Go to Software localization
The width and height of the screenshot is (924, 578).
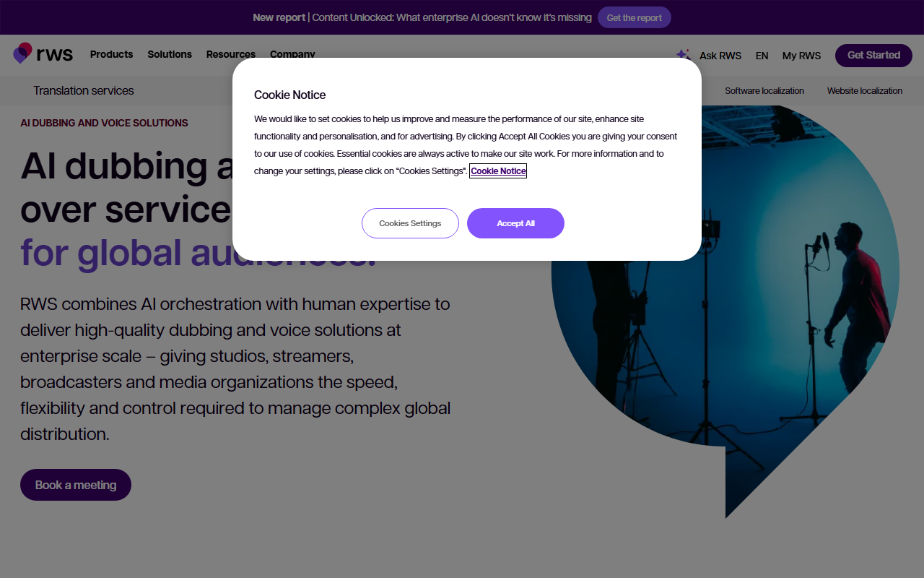click(764, 91)
